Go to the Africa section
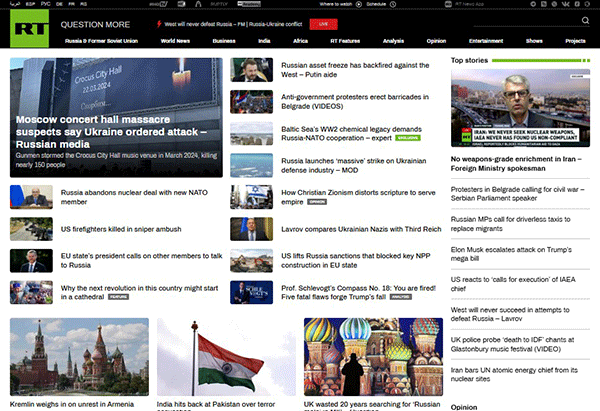 pyautogui.click(x=300, y=41)
